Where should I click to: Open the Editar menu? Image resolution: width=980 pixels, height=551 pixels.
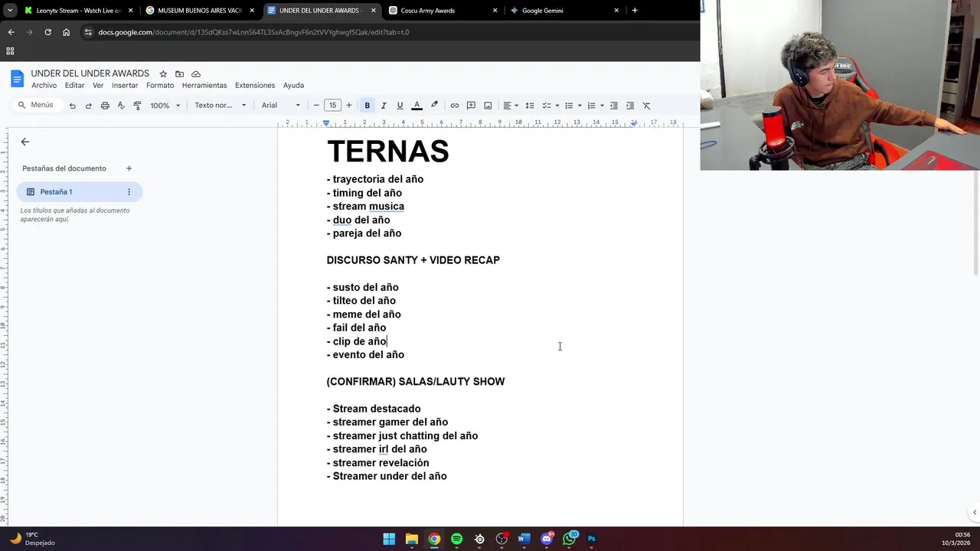click(x=74, y=85)
